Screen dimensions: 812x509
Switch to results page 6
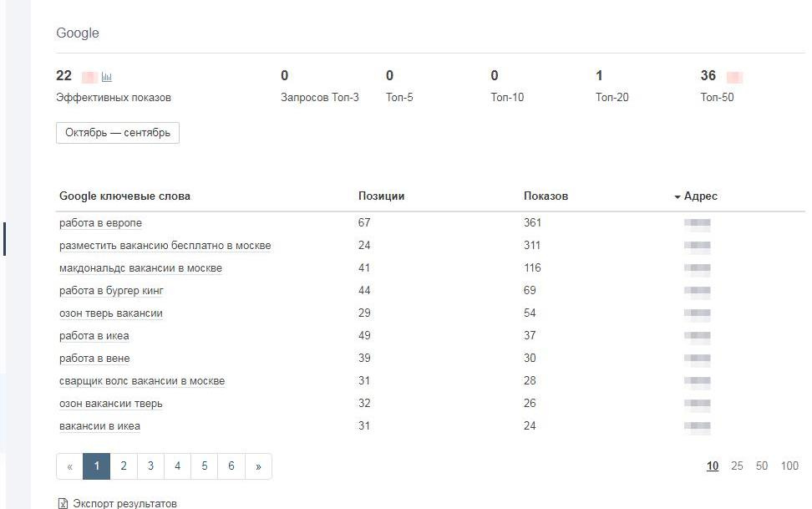[231, 466]
